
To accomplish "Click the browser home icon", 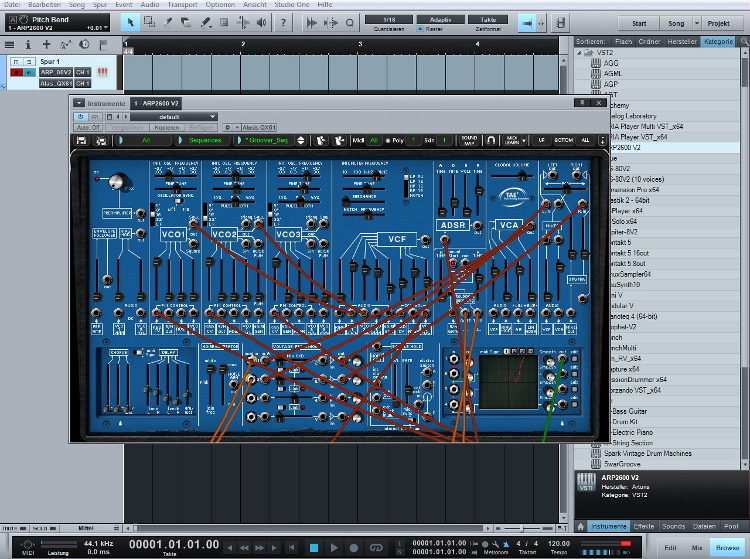I will tap(581, 526).
